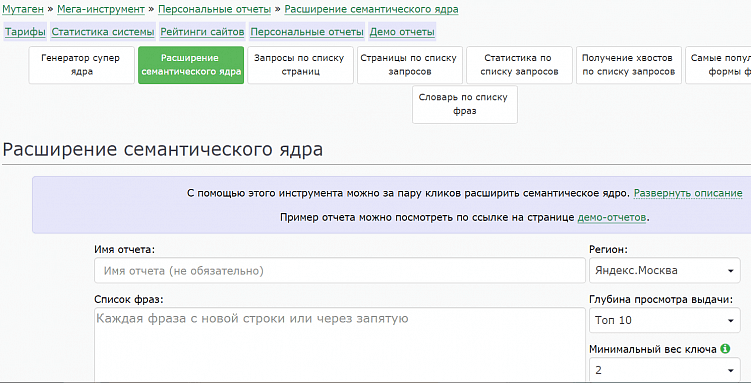Open Статистика системы menu item
Screen dimensions: 751x383
coord(103,32)
